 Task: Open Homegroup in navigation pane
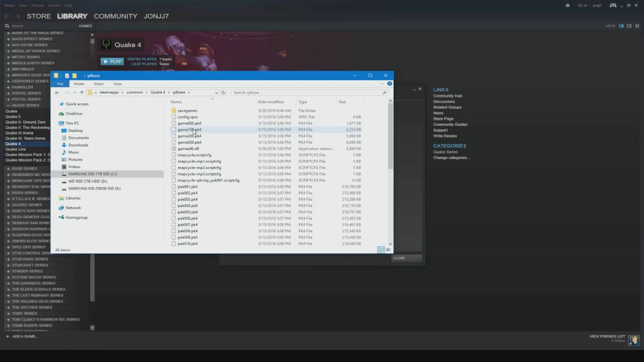pos(76,218)
